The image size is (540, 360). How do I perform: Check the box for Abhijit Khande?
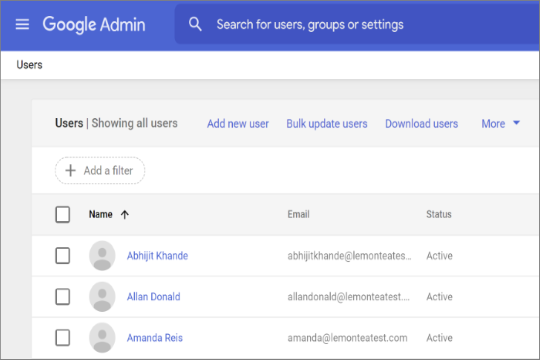(x=63, y=256)
